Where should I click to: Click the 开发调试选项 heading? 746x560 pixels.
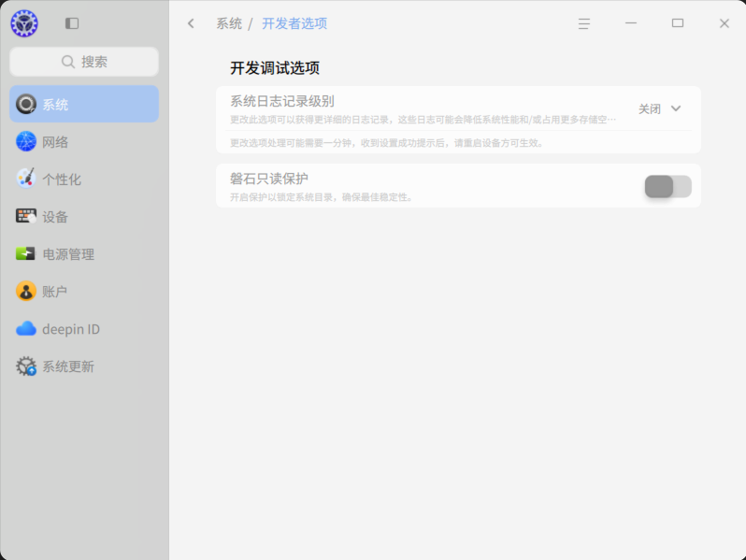[x=275, y=67]
